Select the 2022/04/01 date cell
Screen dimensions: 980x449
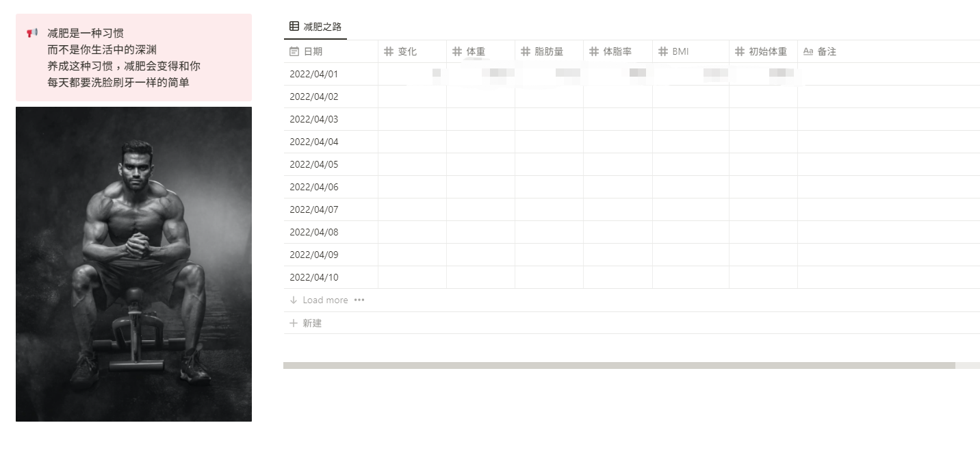(x=331, y=74)
